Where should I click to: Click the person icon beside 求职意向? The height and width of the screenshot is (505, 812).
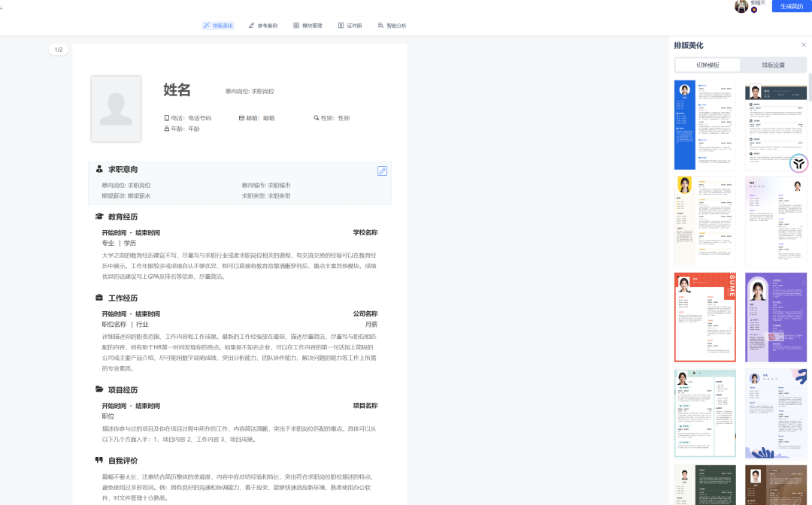click(99, 169)
